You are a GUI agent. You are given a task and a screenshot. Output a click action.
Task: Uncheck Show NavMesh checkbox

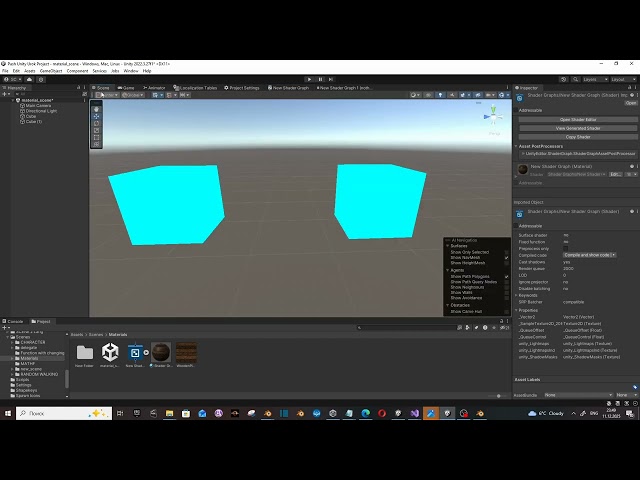507,258
